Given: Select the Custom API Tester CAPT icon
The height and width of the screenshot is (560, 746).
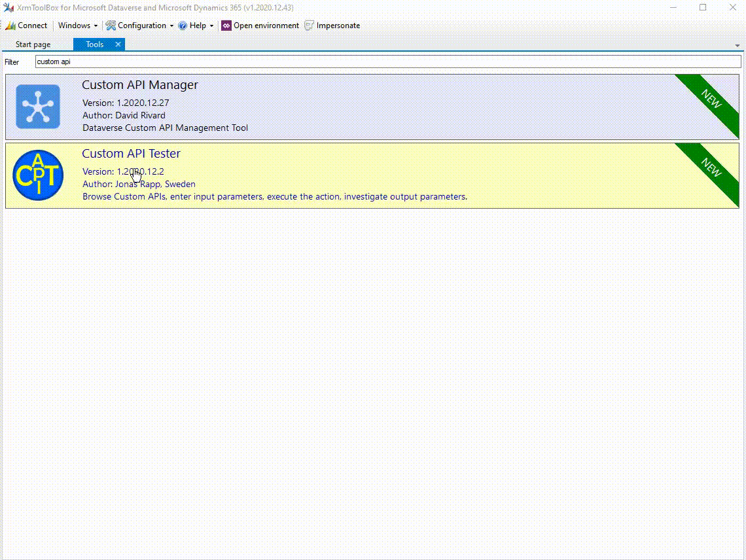Looking at the screenshot, I should click(38, 175).
